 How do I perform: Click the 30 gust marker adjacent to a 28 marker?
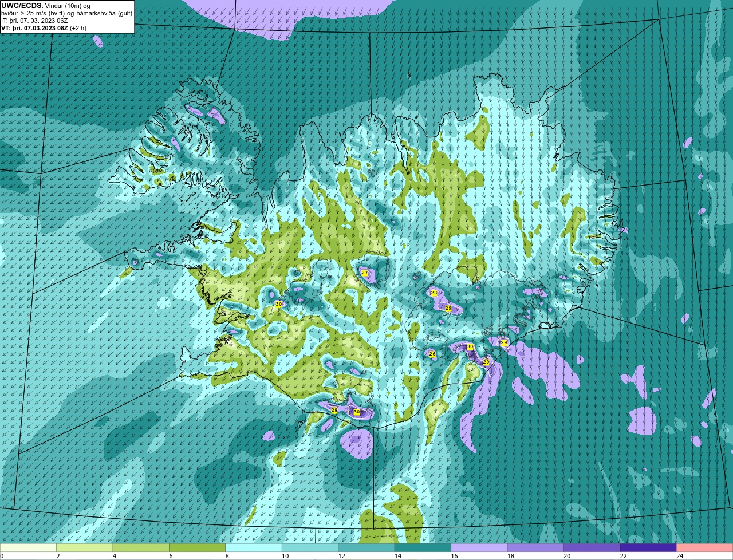point(357,412)
